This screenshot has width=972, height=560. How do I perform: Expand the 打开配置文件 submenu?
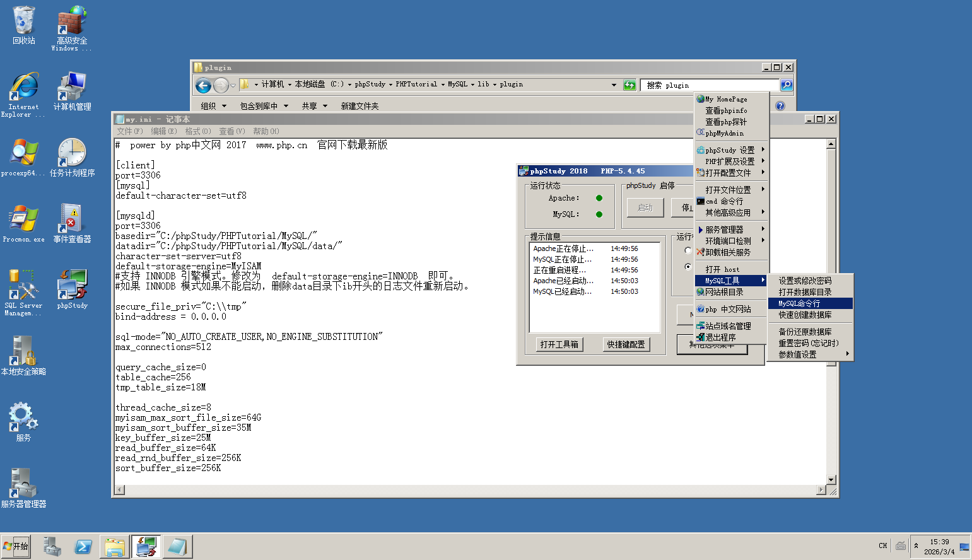731,173
